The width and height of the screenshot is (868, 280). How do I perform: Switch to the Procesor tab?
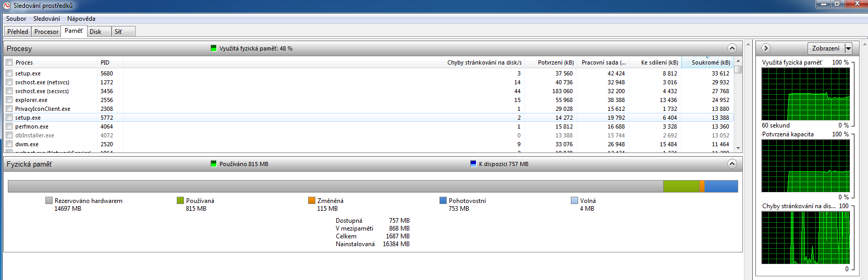pyautogui.click(x=46, y=32)
